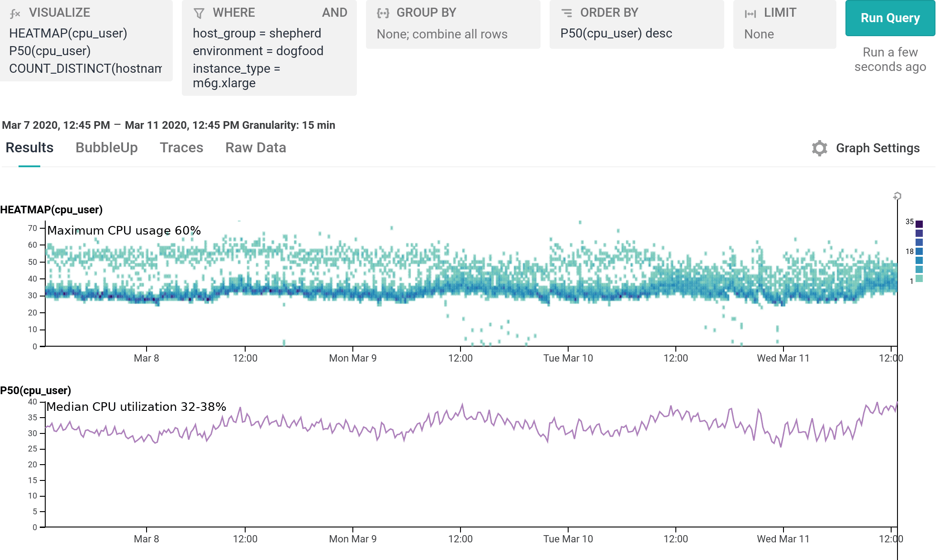
Task: Click the VISUALIZE fx function icon
Action: coord(15,13)
